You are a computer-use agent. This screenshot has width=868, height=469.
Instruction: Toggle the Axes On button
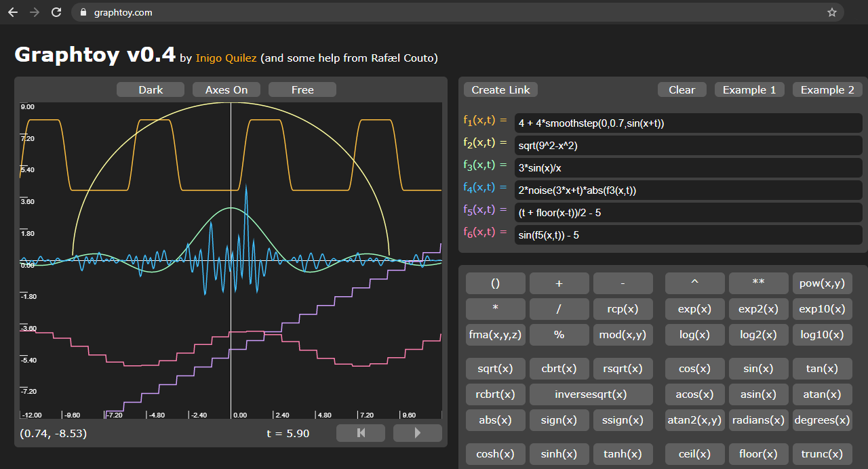pos(226,89)
